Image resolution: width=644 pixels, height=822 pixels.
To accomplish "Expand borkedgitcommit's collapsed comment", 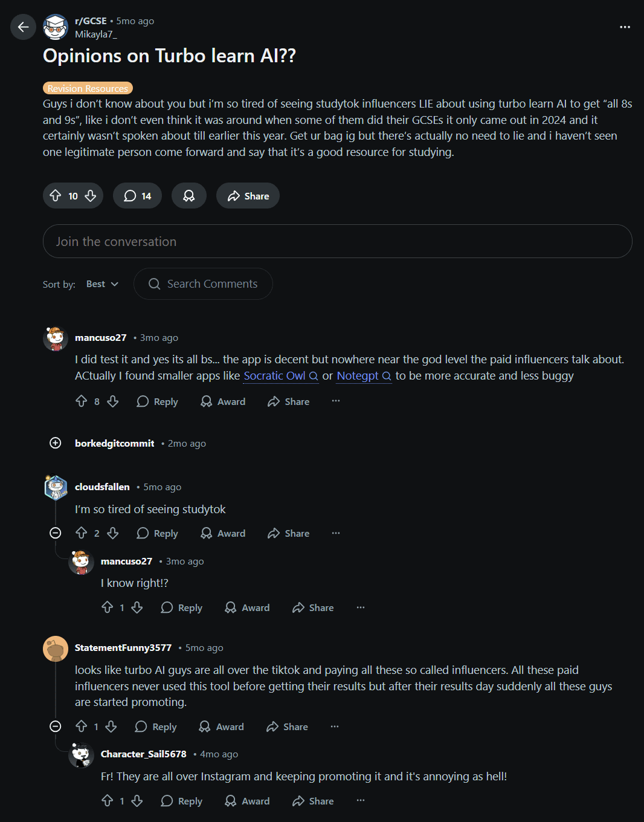I will (55, 443).
